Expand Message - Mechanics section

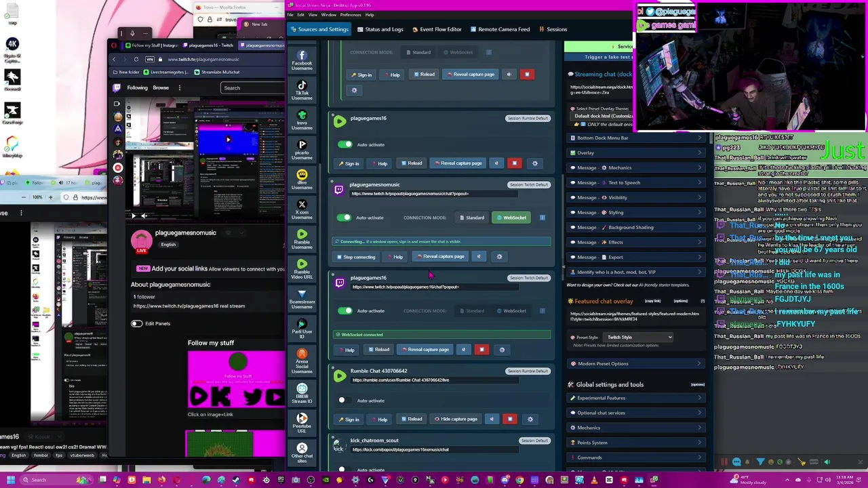click(x=636, y=167)
